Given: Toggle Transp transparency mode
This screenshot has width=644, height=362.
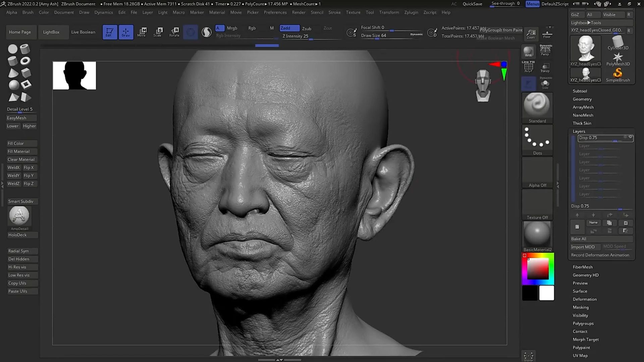Looking at the screenshot, I should pyautogui.click(x=545, y=68).
